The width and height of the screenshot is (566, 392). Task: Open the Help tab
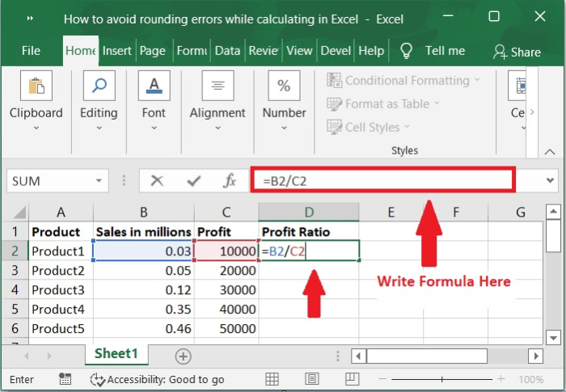point(371,51)
